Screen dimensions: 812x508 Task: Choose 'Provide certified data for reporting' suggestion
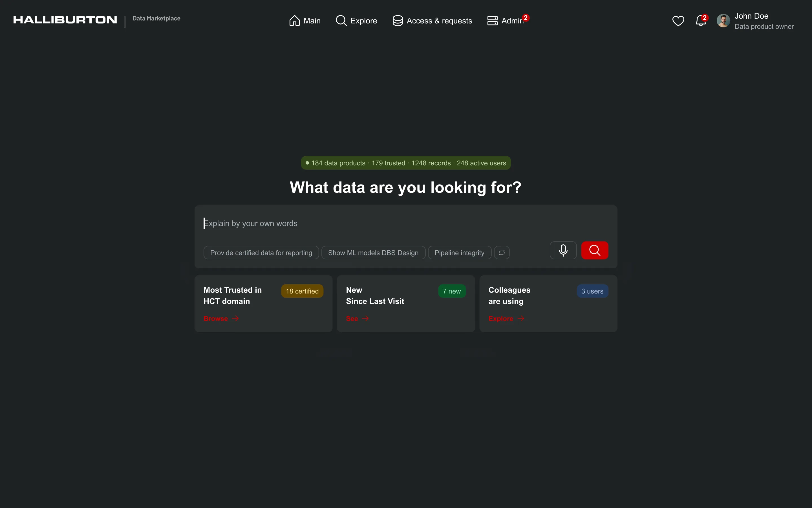point(261,253)
